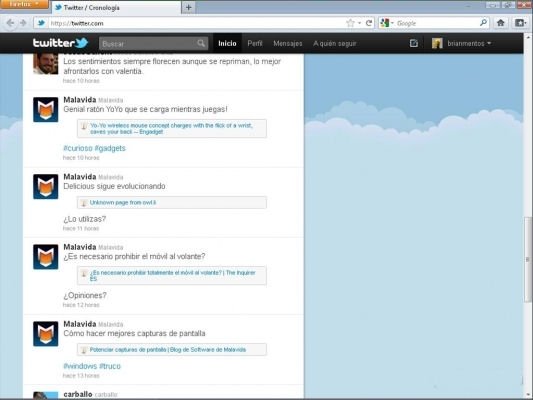Screen dimensions: 533x400
Task: Click the text '¿Lo utilizas?'
Action: tap(85, 219)
